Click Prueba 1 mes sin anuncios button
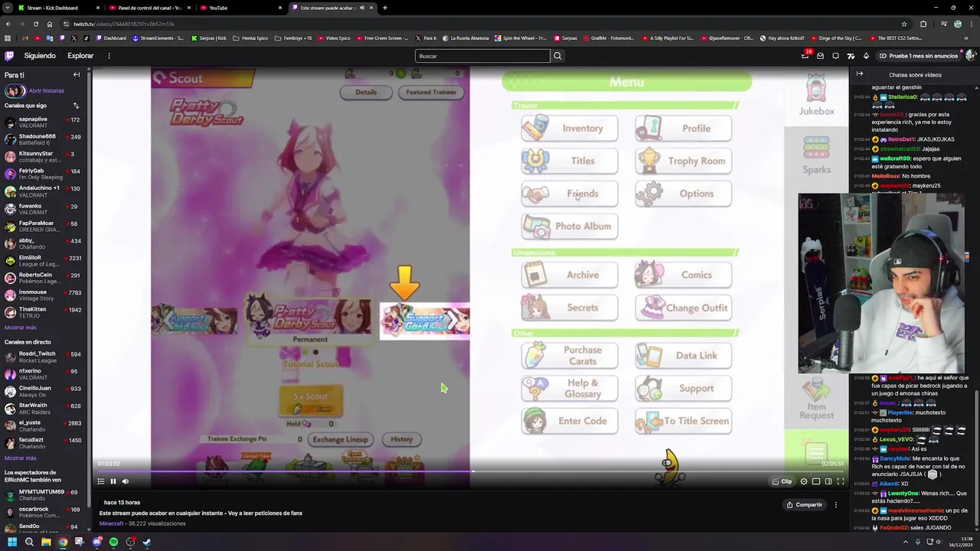Viewport: 980px width, 551px height. (918, 56)
